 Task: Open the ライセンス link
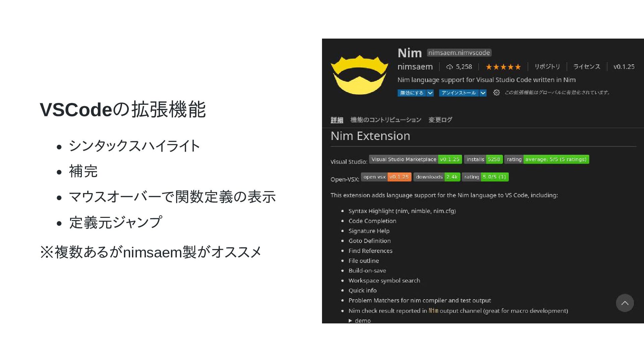[587, 67]
